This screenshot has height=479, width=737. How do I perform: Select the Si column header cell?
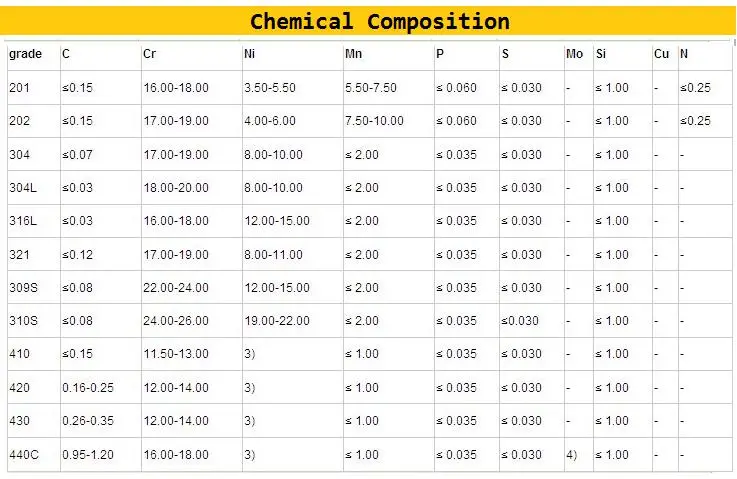point(601,54)
